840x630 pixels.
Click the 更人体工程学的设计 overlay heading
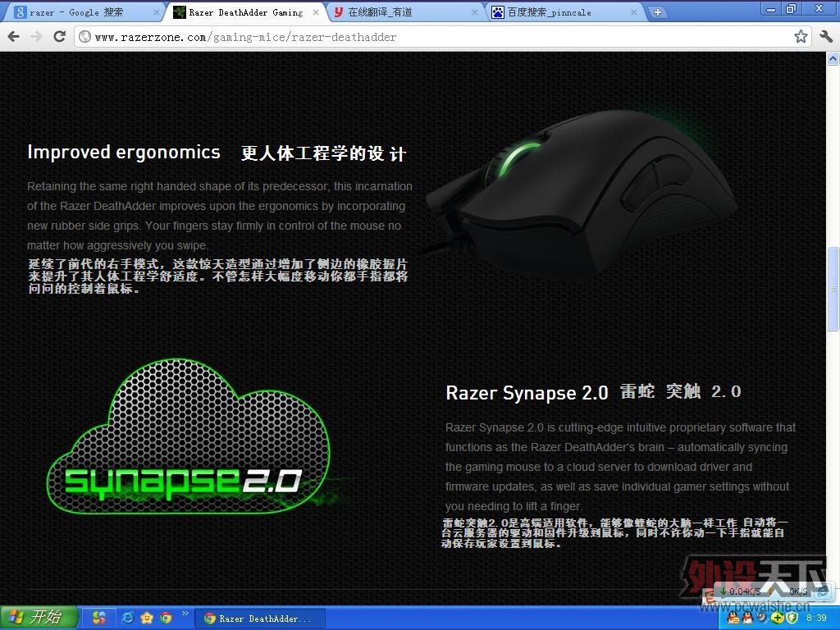(x=323, y=153)
